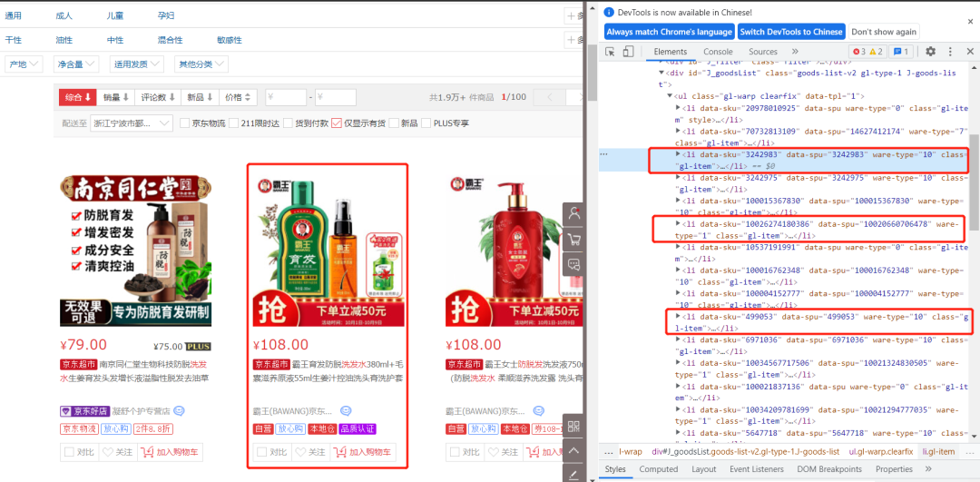Click the QR code icon in side toolbar
Screen dimensions: 980x482
(x=573, y=426)
